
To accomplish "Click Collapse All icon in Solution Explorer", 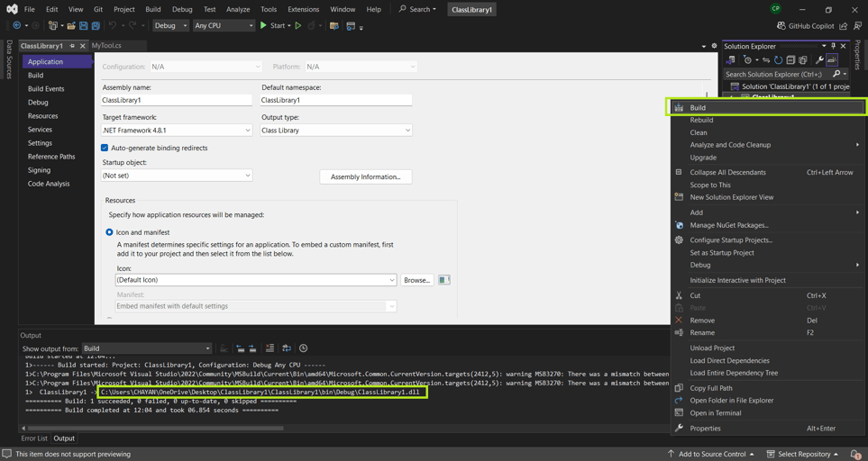I will (790, 59).
